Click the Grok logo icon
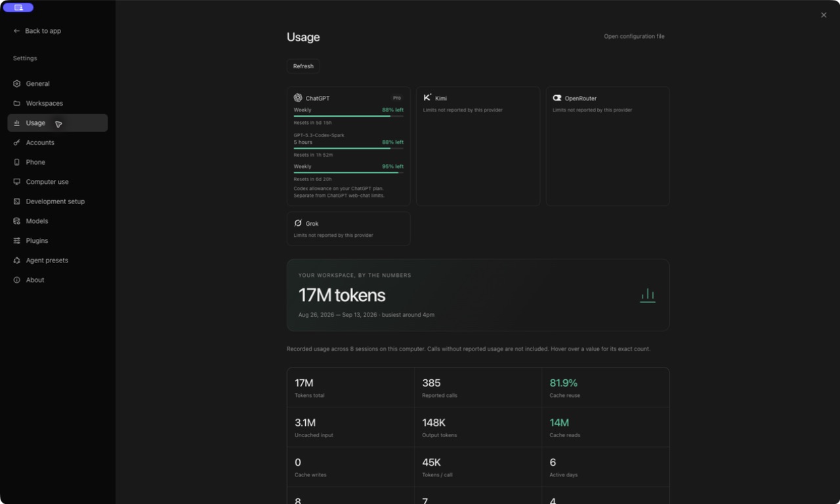 pyautogui.click(x=298, y=223)
